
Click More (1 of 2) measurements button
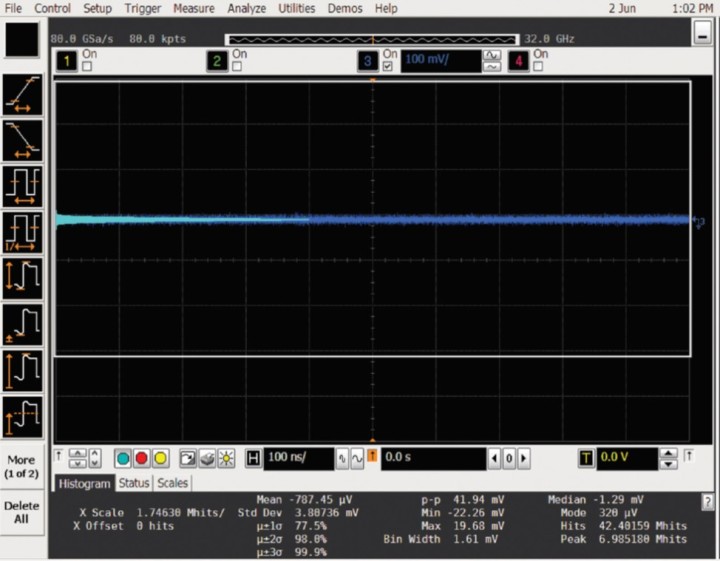(22, 466)
